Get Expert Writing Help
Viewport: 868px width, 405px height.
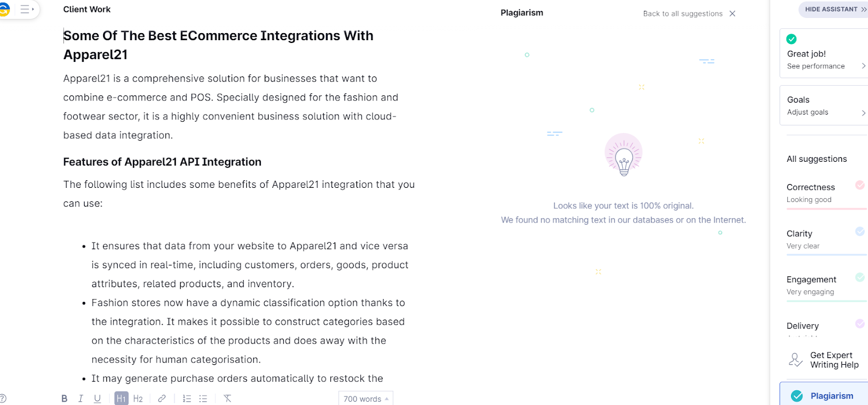(825, 360)
